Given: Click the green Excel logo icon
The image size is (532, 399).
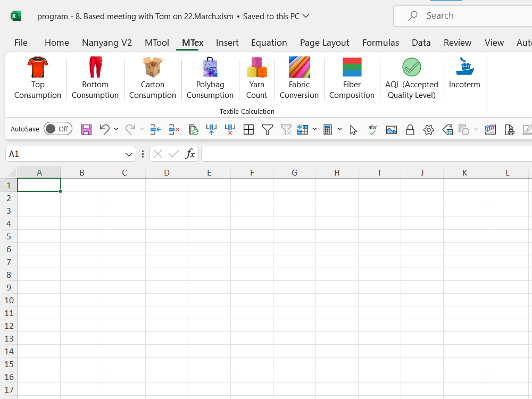Looking at the screenshot, I should coord(16,16).
